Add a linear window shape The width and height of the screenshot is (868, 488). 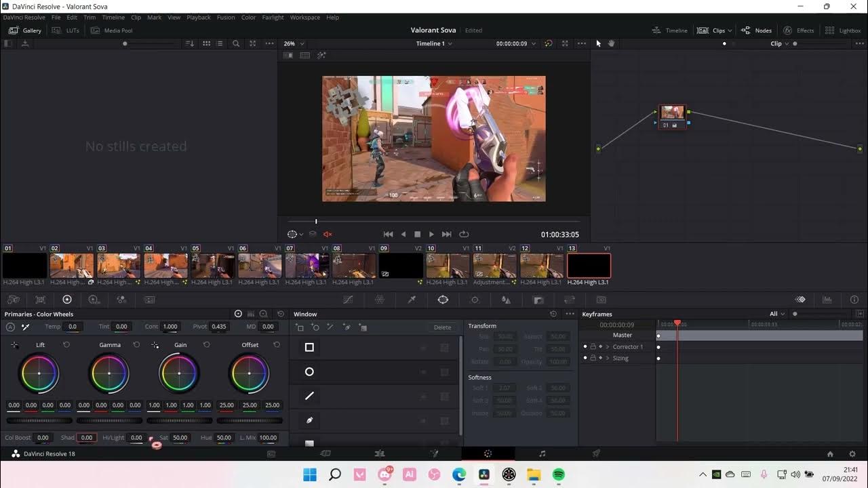pos(300,327)
